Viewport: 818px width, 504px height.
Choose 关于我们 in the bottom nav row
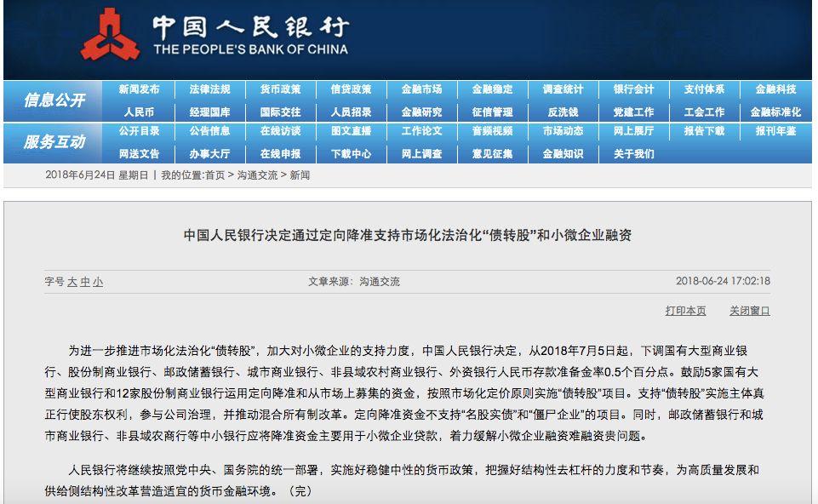(634, 154)
